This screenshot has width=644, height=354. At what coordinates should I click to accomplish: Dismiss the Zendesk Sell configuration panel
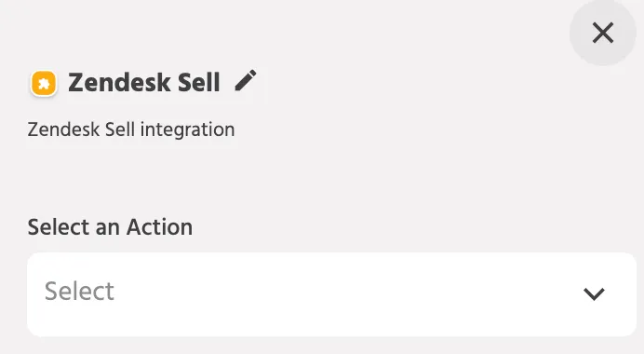602,33
